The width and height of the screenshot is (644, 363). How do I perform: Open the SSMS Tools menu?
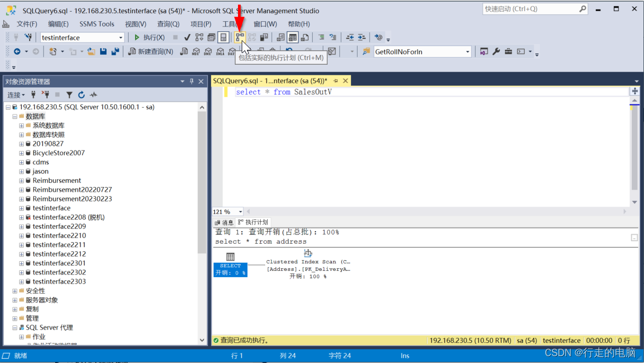click(97, 24)
